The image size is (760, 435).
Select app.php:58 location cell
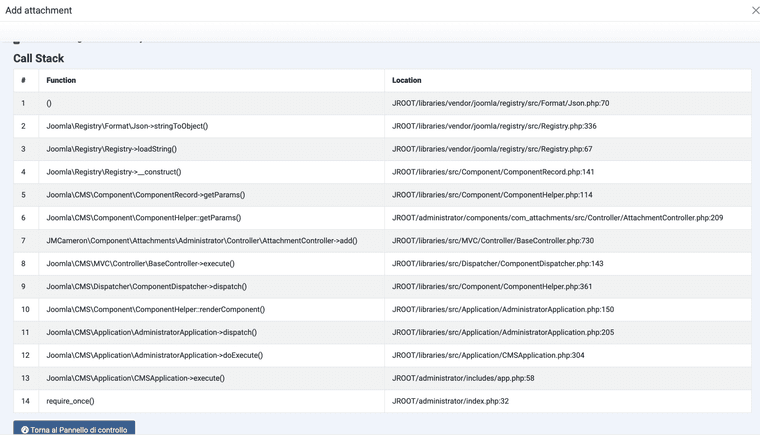tap(568, 378)
